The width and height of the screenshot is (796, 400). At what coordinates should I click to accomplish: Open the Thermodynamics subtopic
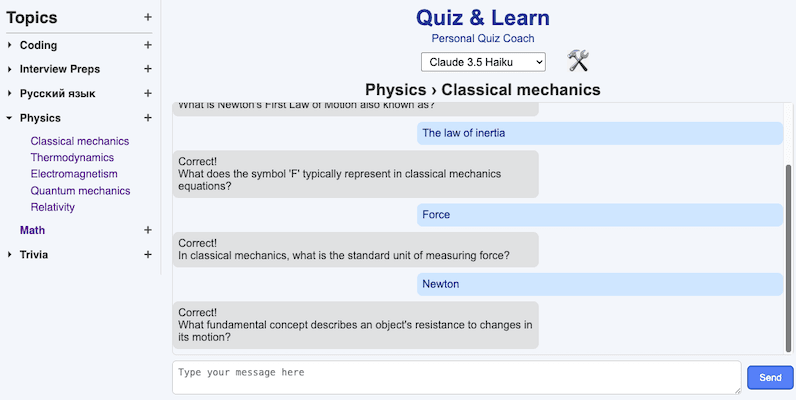(x=72, y=158)
